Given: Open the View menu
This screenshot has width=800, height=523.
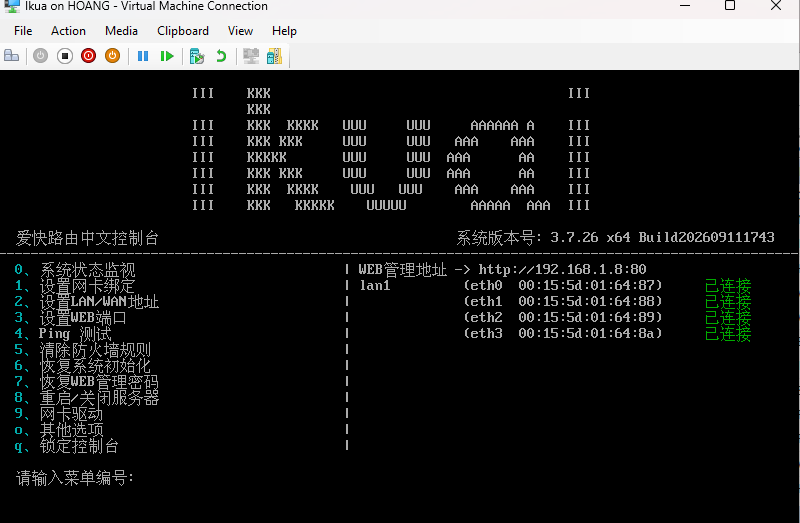Looking at the screenshot, I should [x=240, y=31].
